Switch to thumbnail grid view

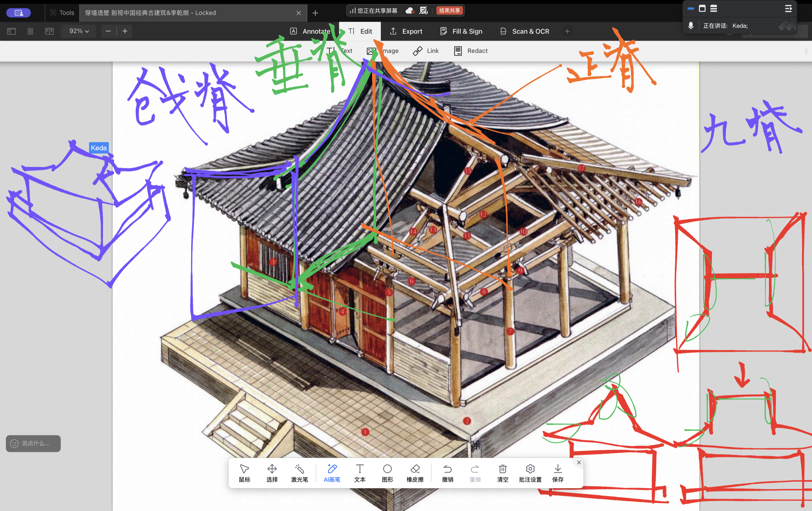[x=30, y=31]
